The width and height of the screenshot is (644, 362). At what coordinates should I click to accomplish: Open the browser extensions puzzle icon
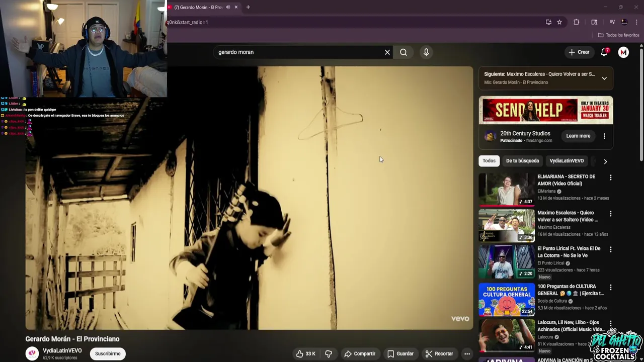click(577, 22)
